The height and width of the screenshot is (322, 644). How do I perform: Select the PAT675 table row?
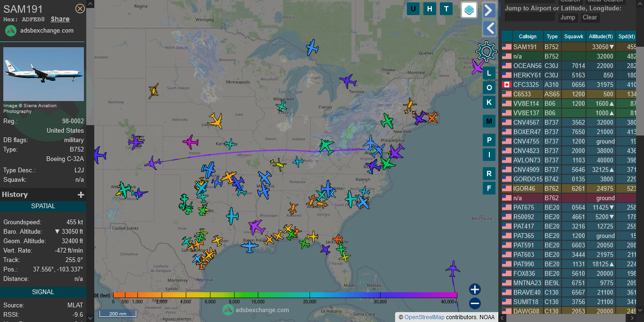pos(569,207)
